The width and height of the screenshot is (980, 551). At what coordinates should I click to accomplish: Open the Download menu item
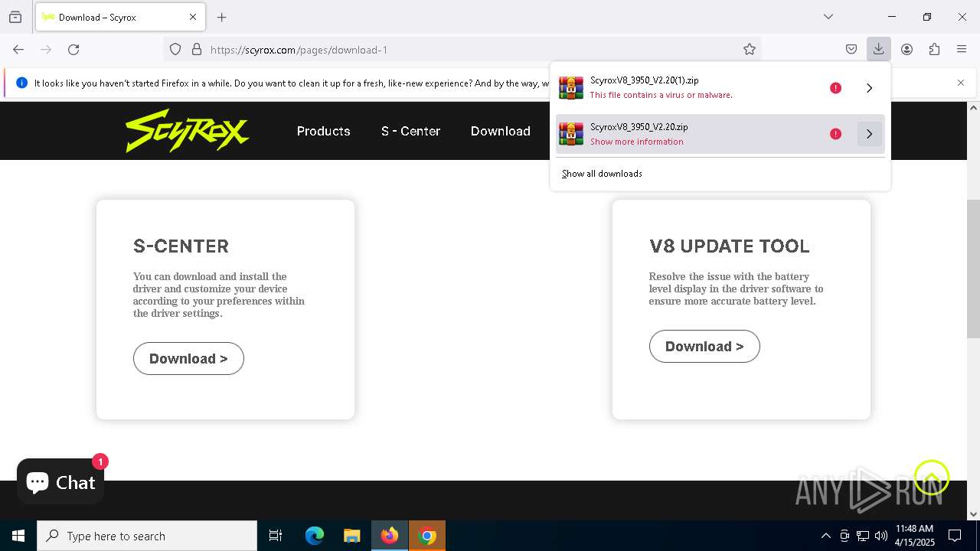500,131
